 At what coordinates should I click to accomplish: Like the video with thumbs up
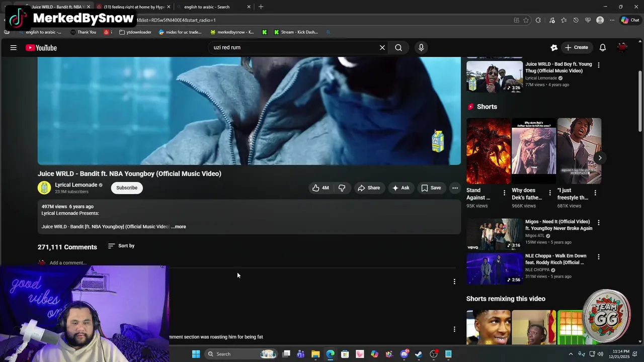point(320,188)
